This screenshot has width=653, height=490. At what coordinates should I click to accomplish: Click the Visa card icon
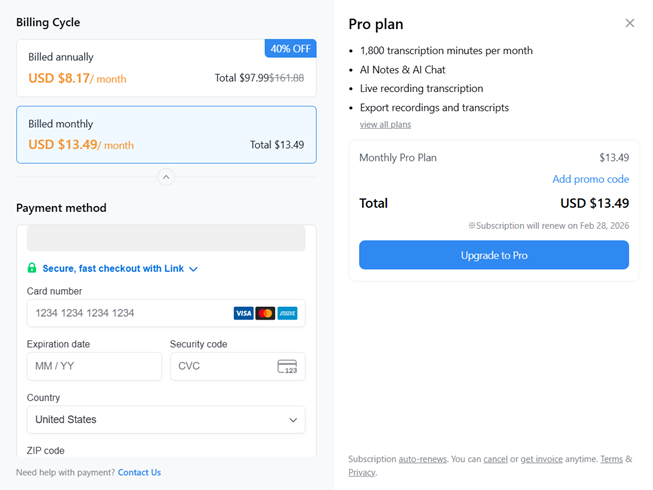(243, 313)
